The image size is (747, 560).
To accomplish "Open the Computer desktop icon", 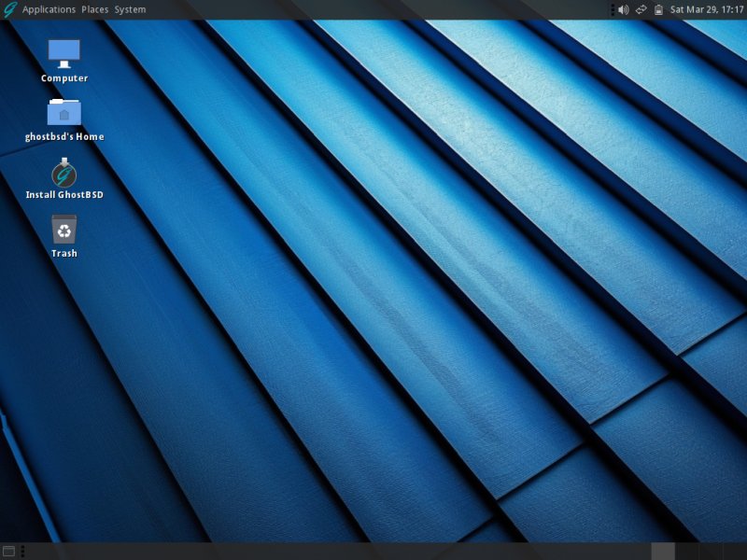I will click(x=63, y=51).
